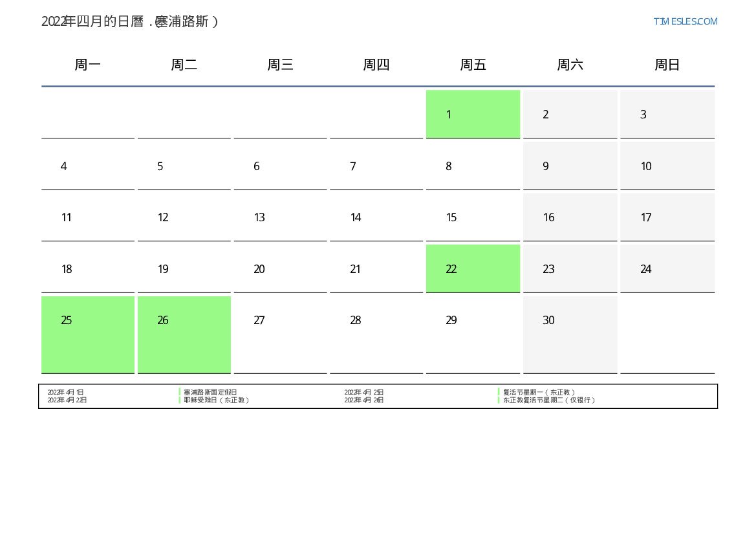Click the 东正教复活节星期二 legend entry
Image resolution: width=756 pixels, height=535 pixels.
[x=548, y=400]
